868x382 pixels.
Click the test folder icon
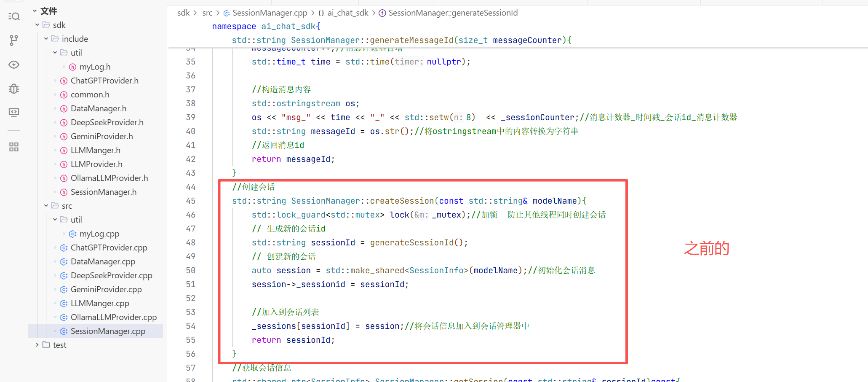coord(46,345)
